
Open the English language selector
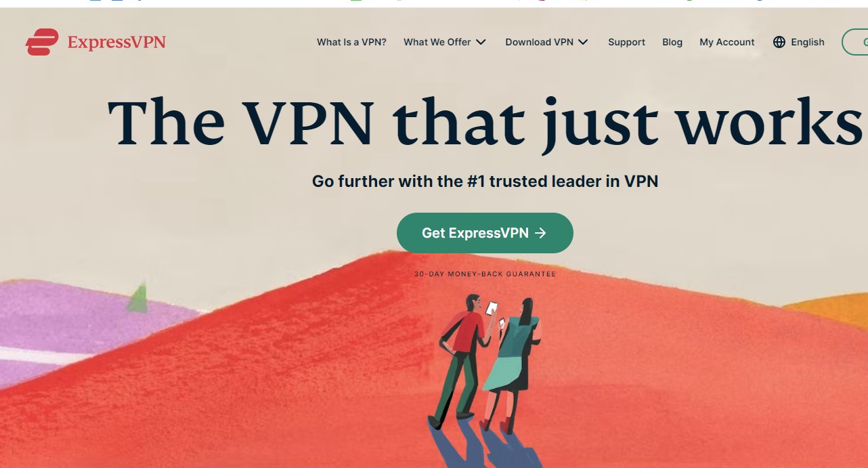[x=799, y=42]
